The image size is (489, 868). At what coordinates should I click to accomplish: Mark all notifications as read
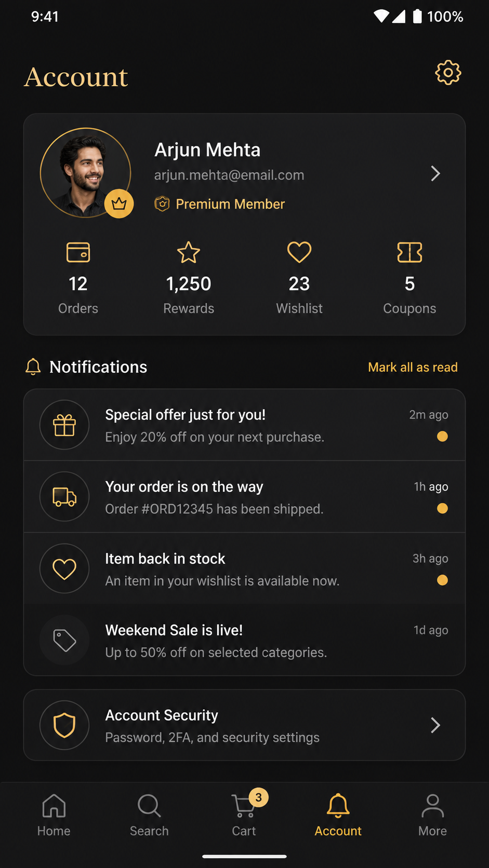click(413, 367)
